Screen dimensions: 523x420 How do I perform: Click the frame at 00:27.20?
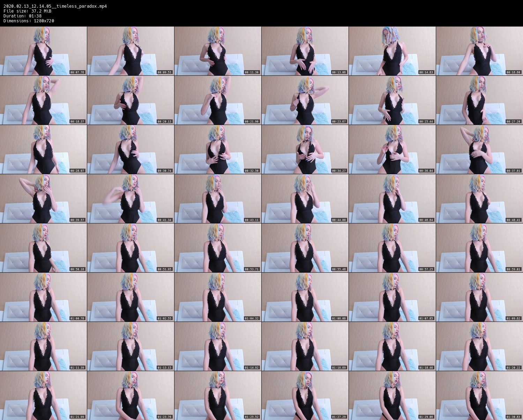[479, 100]
